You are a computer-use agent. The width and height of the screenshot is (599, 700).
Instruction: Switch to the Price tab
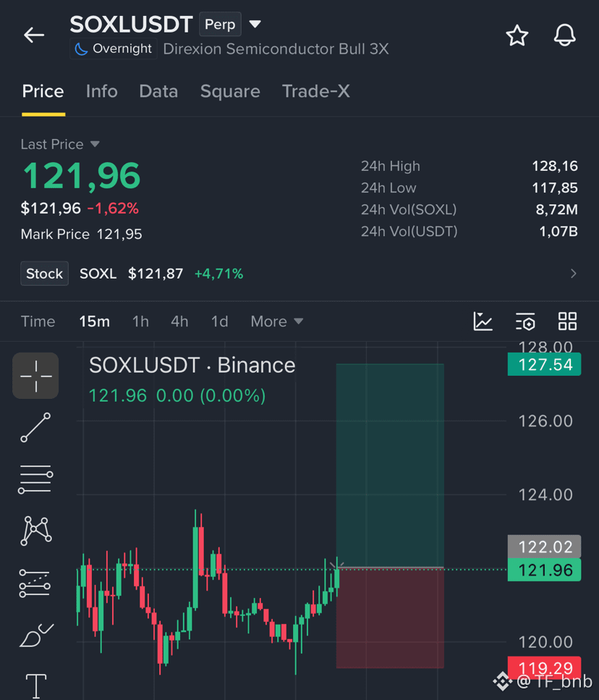coord(43,91)
